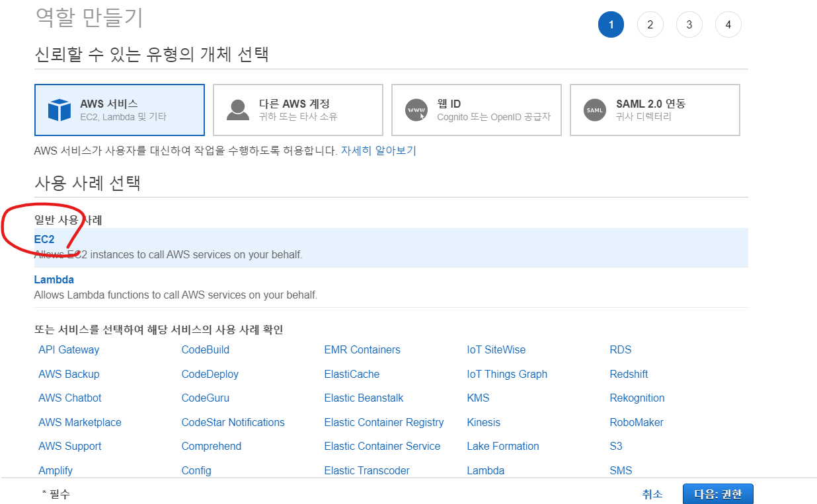Select Redshift service

629,374
